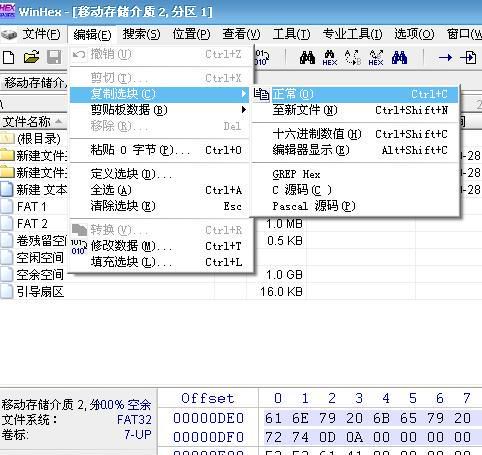Click the New file toolbar icon
This screenshot has height=455, width=482.
coord(9,58)
